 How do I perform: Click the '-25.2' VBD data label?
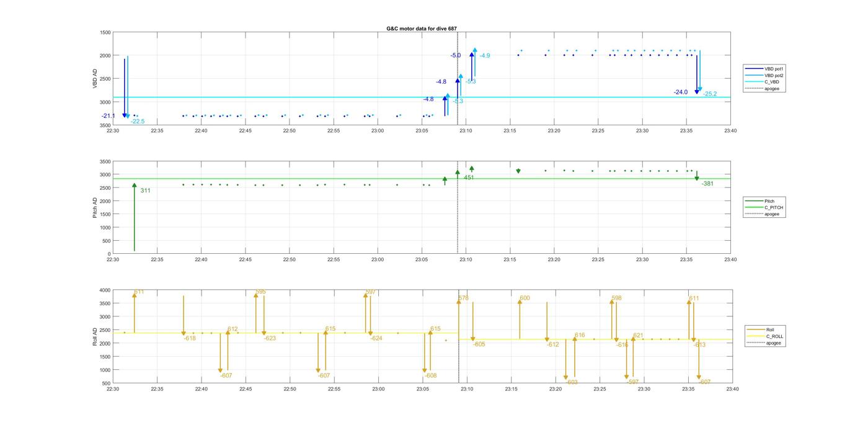click(x=710, y=94)
